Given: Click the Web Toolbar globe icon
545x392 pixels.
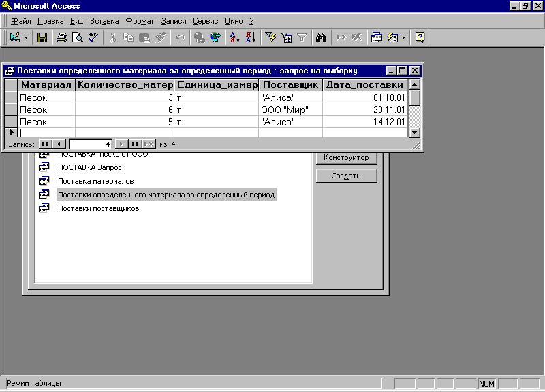Looking at the screenshot, I should click(x=215, y=37).
